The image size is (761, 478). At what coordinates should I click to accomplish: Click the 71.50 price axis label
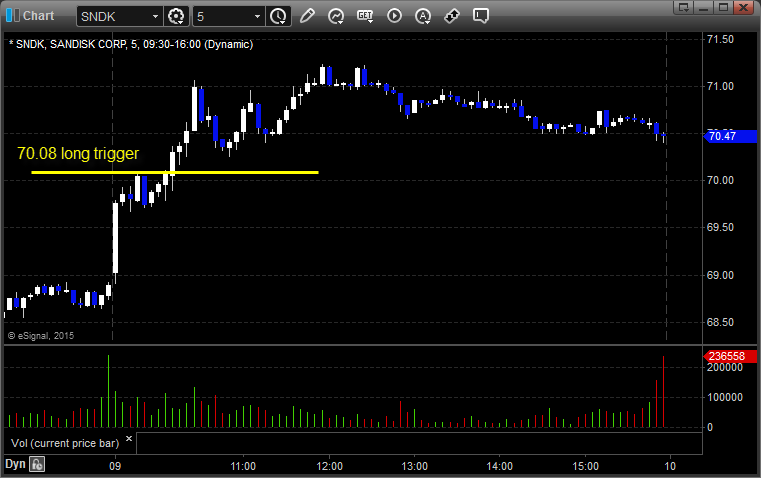pos(720,39)
